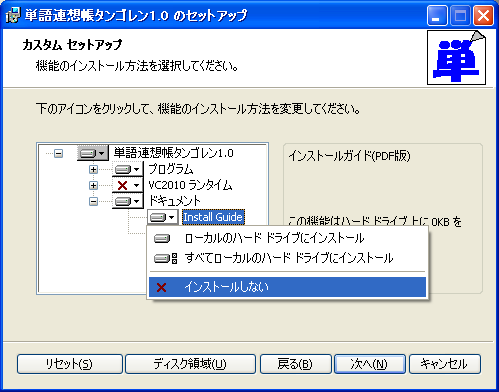Image resolution: width=499 pixels, height=392 pixels.
Task: Collapse the root 単語連想帳タンゴレン1.0 node
Action: 59,153
